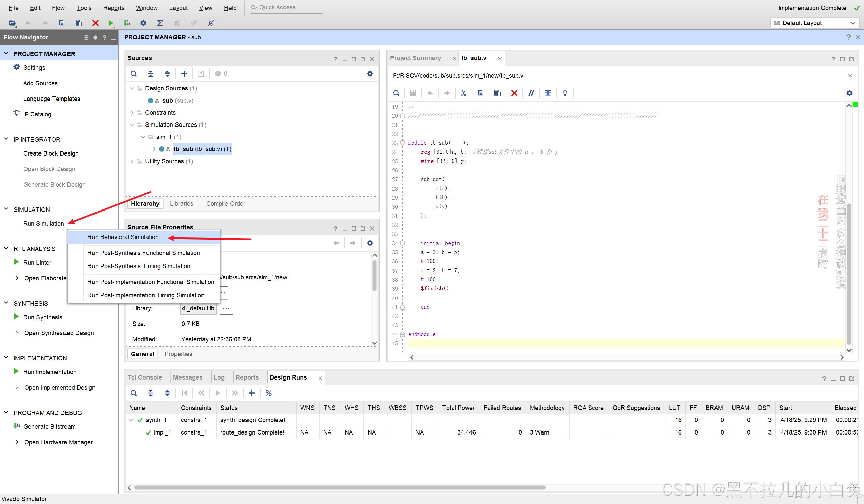Collapse the synth_1 run row

(x=131, y=420)
